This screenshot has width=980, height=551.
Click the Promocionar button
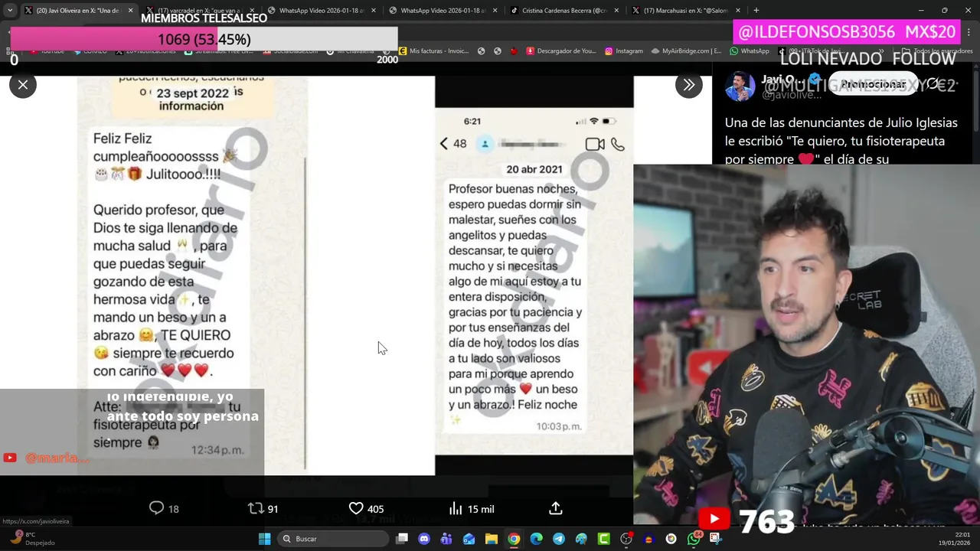click(x=873, y=84)
